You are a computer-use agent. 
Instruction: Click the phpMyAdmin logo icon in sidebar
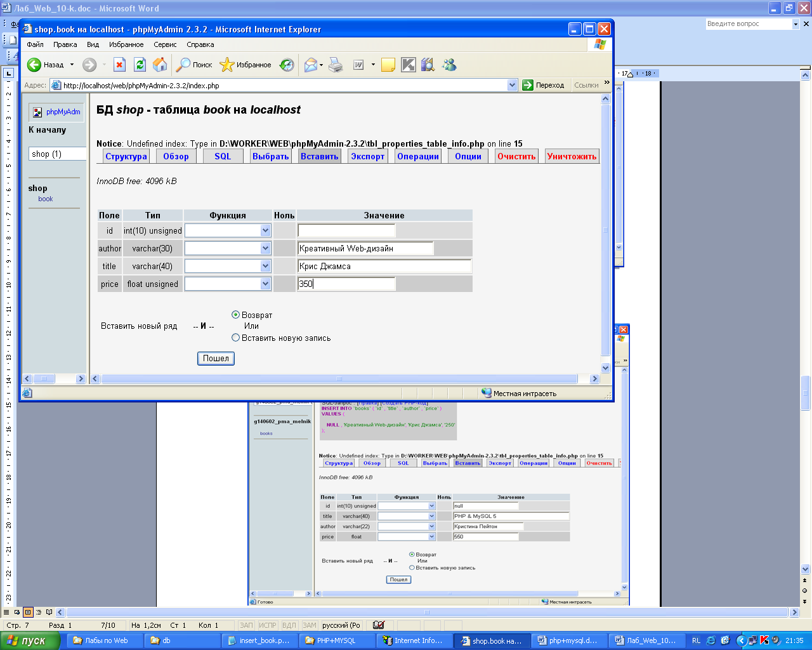click(37, 112)
